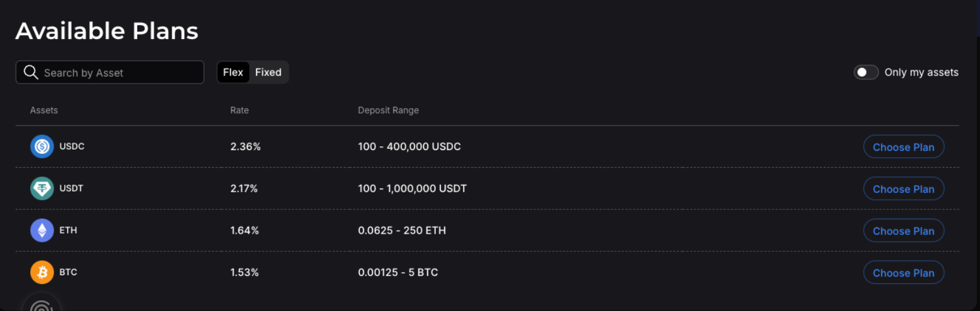Click the BTC Bitcoin icon
This screenshot has width=980, height=311.
pos(42,273)
